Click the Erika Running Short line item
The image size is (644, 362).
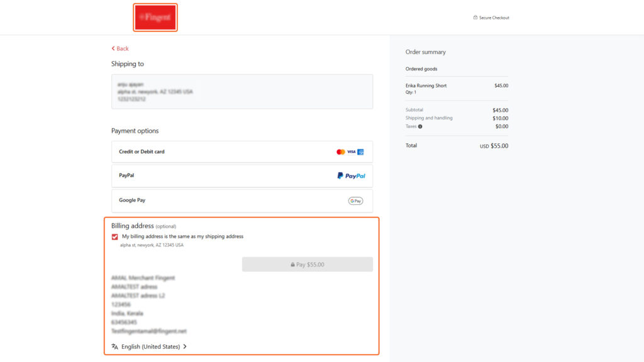tap(428, 85)
